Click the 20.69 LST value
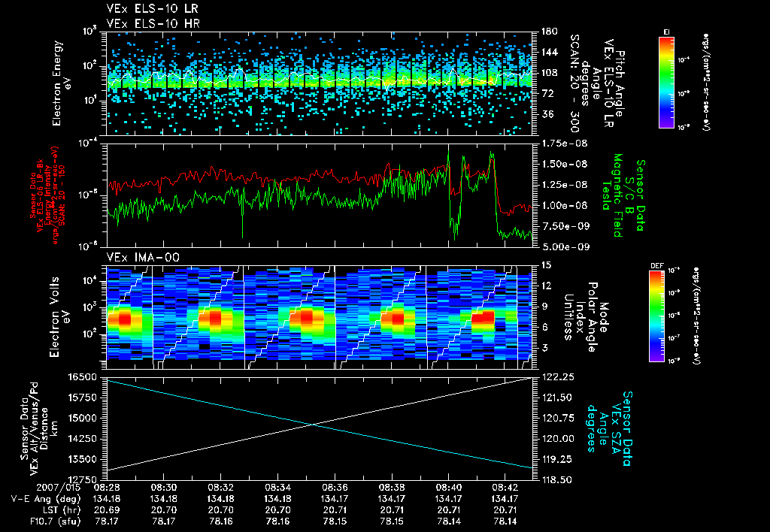 coord(107,510)
